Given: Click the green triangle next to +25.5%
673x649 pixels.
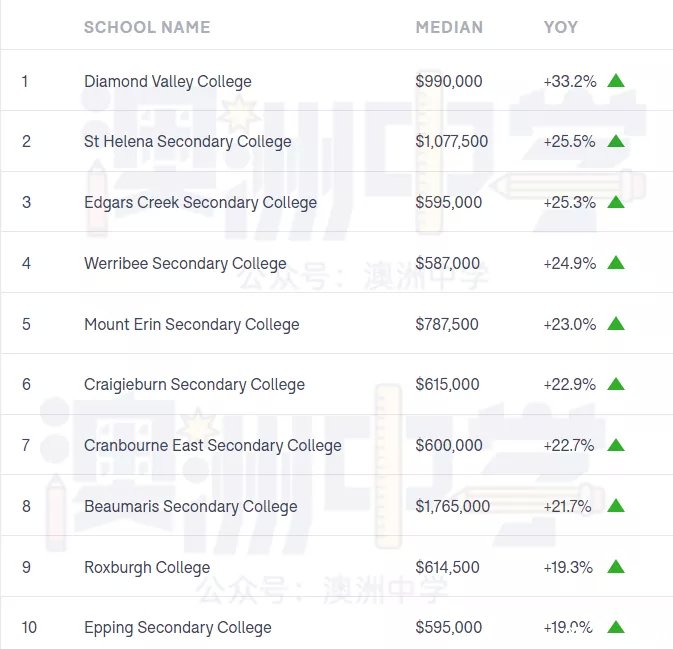Looking at the screenshot, I should click(x=616, y=141).
